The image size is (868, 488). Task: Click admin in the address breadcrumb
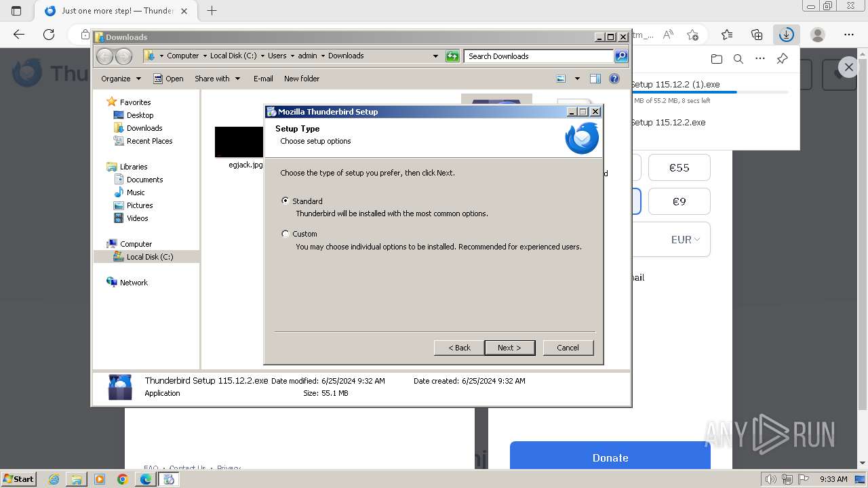click(307, 56)
